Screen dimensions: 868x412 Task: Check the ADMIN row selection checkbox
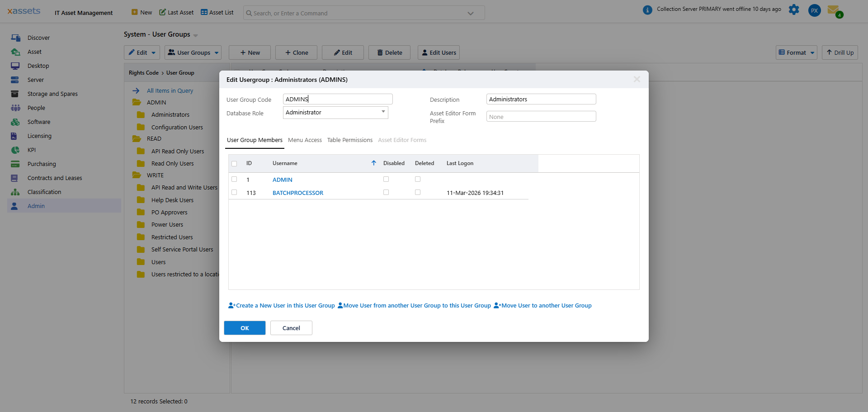234,179
